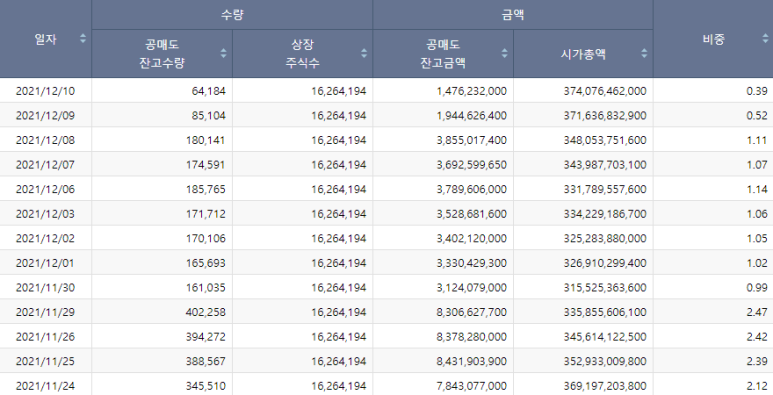Viewport: 773px width, 395px height.
Task: Select date cell 2021/11/25
Action: [x=45, y=361]
